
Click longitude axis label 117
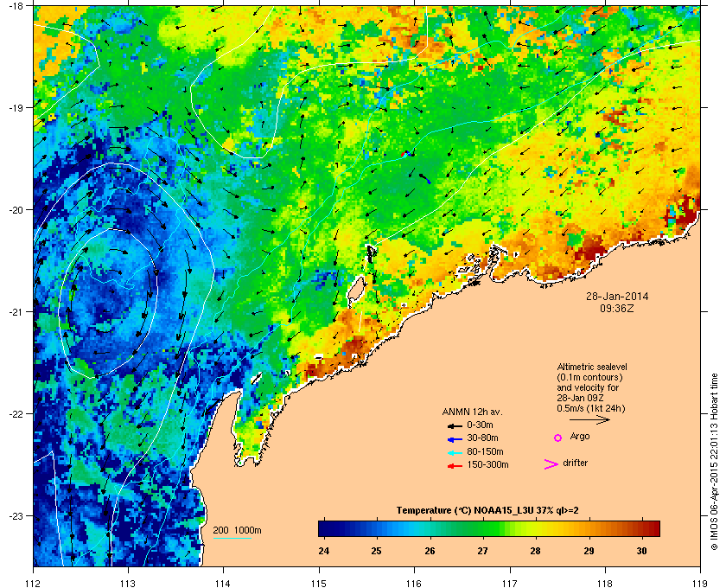pos(509,583)
